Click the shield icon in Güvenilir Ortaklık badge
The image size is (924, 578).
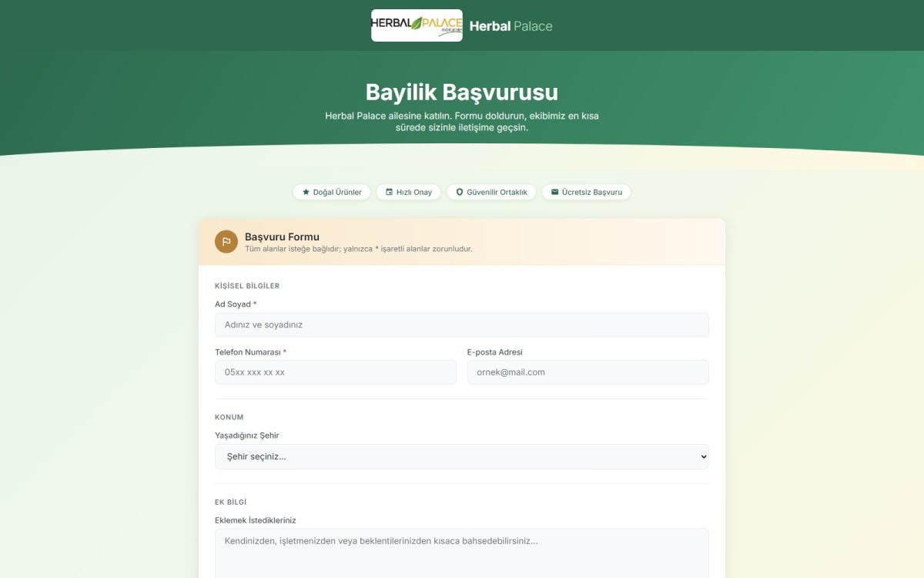(460, 192)
